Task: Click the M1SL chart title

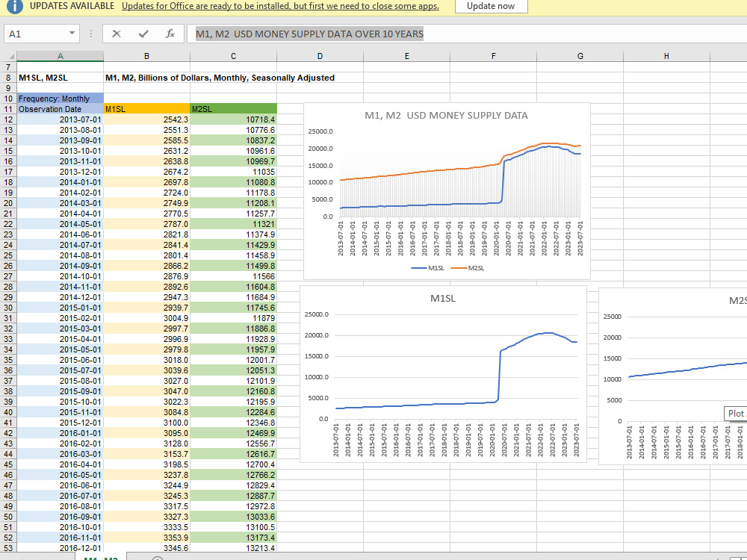Action: point(442,299)
